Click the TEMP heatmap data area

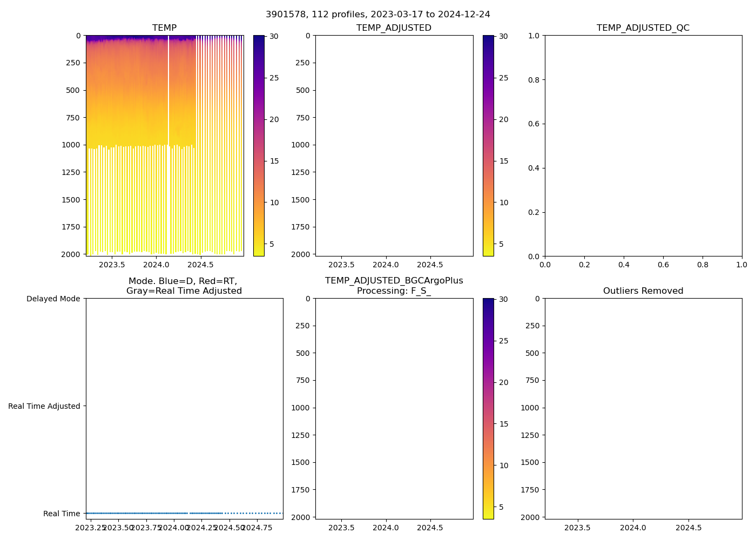pos(140,108)
